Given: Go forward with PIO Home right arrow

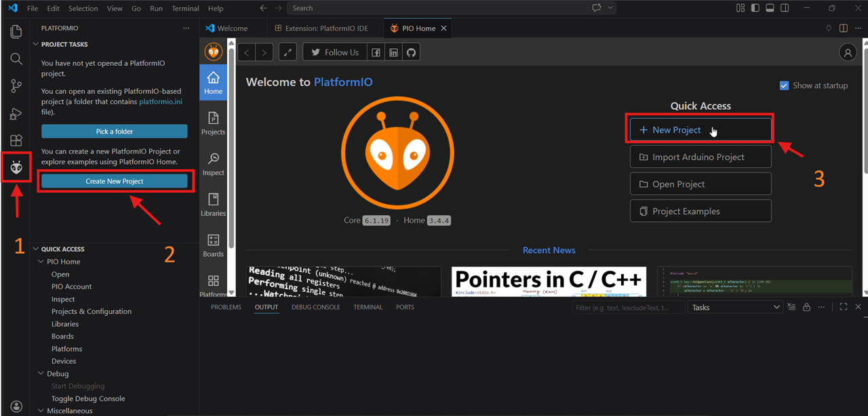Looking at the screenshot, I should [x=264, y=52].
